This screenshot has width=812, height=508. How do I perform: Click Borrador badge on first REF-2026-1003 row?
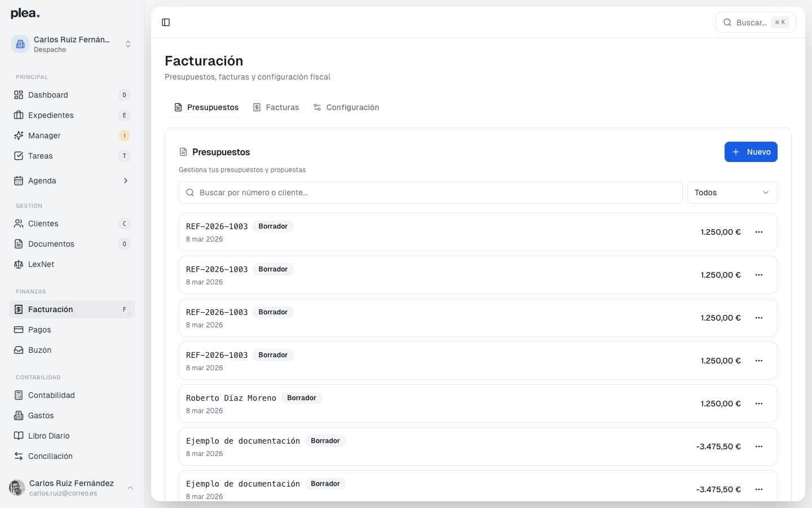(x=273, y=226)
